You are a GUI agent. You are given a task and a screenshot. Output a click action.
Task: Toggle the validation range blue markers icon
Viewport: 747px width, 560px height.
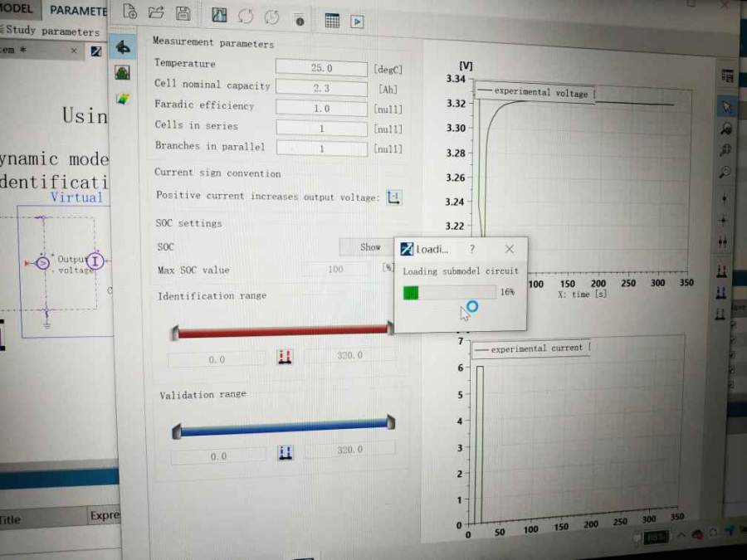(286, 452)
